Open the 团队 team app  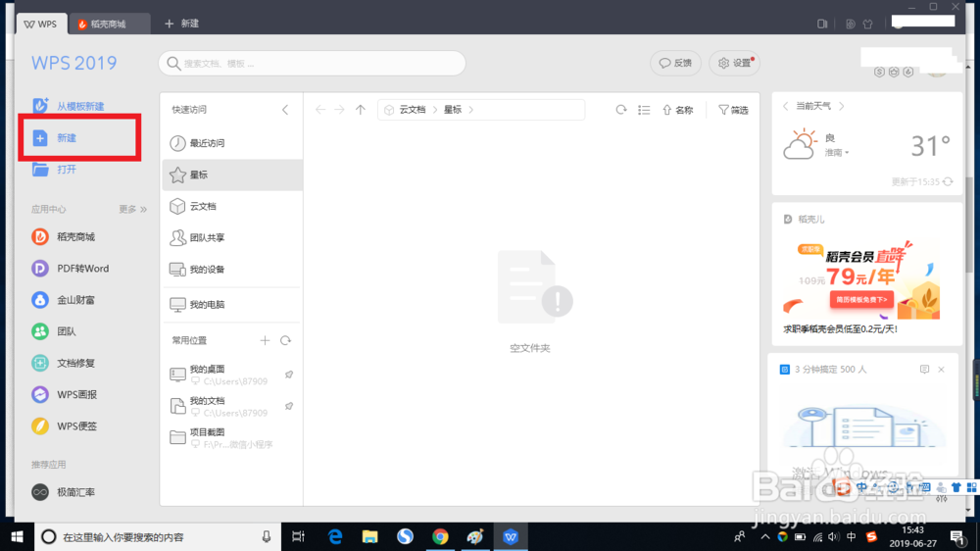point(54,331)
